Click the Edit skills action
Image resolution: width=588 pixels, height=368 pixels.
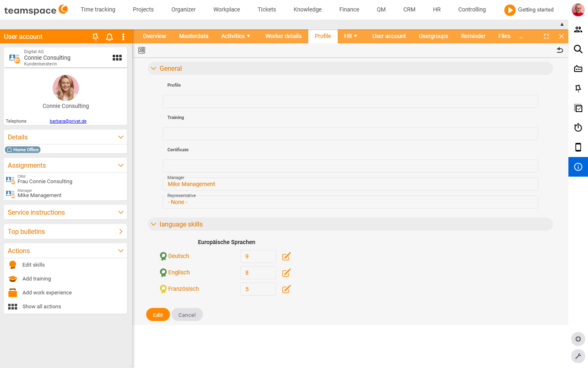click(x=33, y=265)
